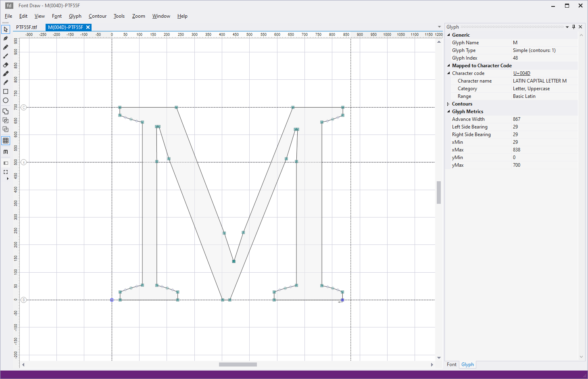This screenshot has width=588, height=379.
Task: Click the Left Side Bearing value
Action: [515, 127]
